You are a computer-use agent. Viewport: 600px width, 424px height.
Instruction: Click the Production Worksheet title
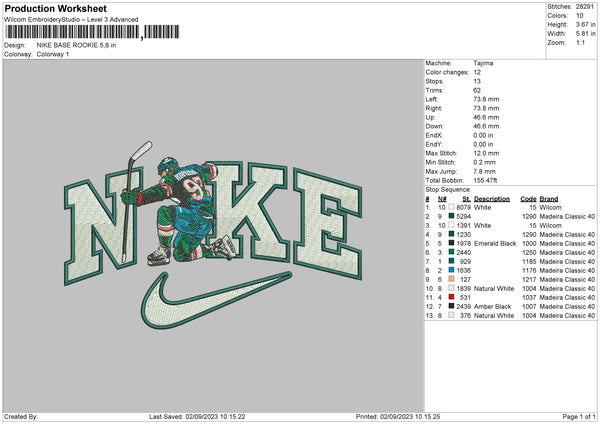tap(55, 8)
